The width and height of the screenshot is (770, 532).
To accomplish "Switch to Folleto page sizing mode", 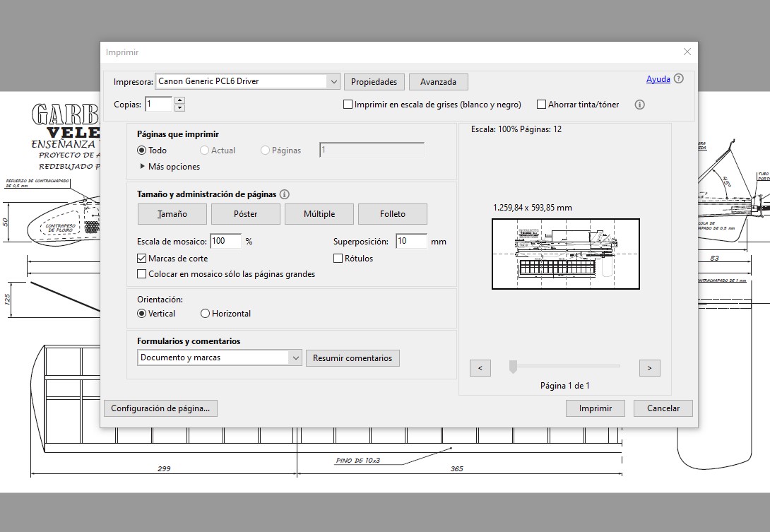I will point(393,214).
